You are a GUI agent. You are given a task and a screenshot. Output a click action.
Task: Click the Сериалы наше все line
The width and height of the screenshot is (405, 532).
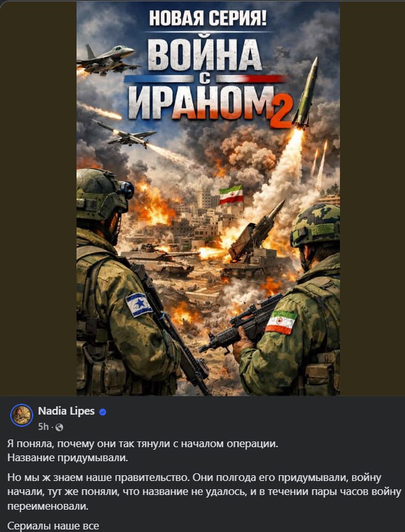click(53, 526)
